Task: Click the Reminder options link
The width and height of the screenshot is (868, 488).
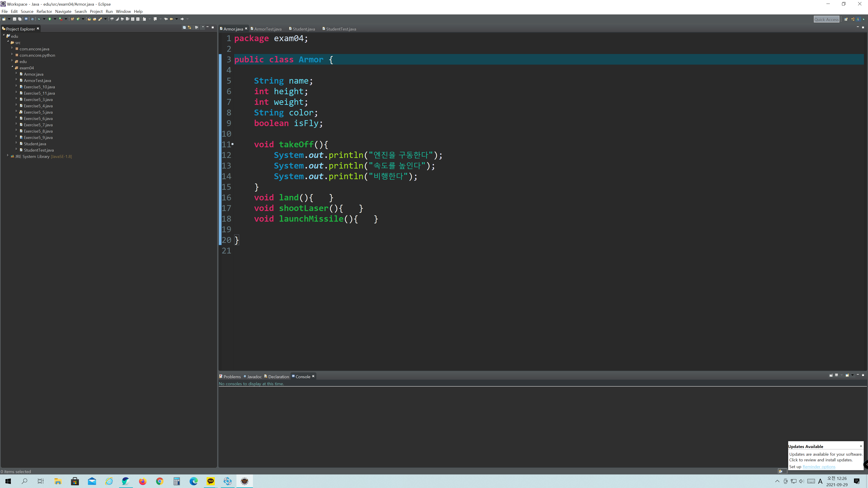Action: [819, 467]
